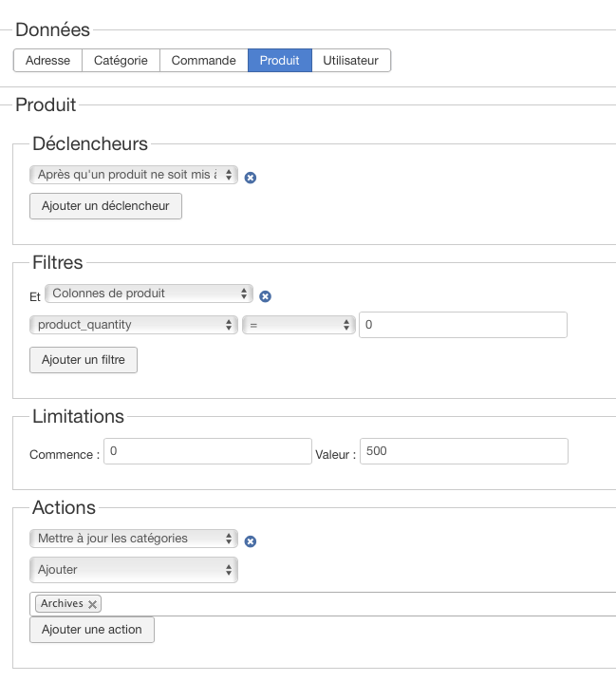Image resolution: width=616 pixels, height=682 pixels.
Task: Open the trigger dropdown 'Après qu'un produit'
Action: click(x=133, y=175)
